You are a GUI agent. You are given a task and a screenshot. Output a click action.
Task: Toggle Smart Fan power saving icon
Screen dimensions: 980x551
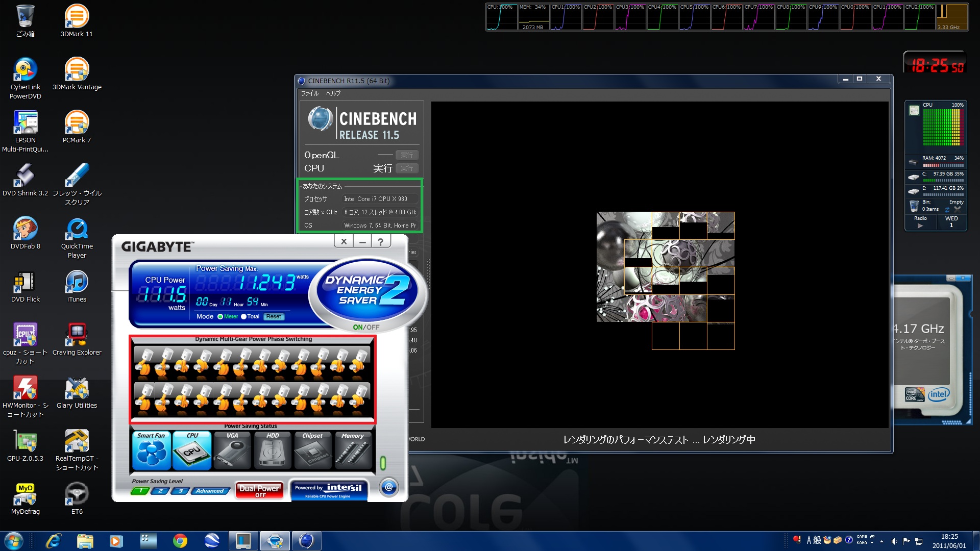pyautogui.click(x=151, y=451)
